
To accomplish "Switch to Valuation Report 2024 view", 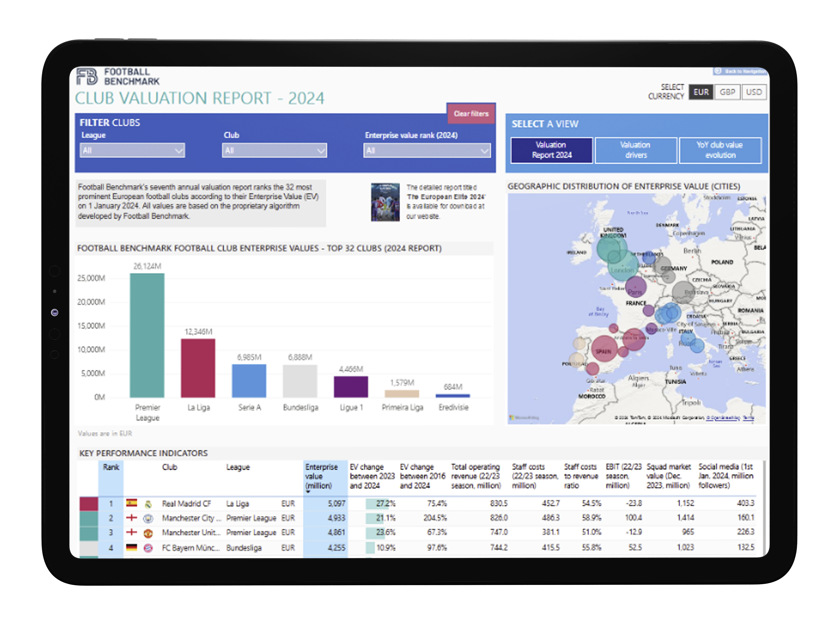I will click(552, 150).
